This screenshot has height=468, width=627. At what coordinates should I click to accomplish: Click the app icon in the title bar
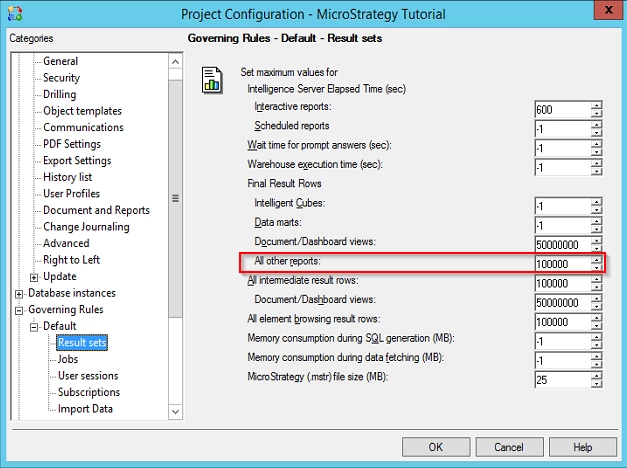coord(13,13)
